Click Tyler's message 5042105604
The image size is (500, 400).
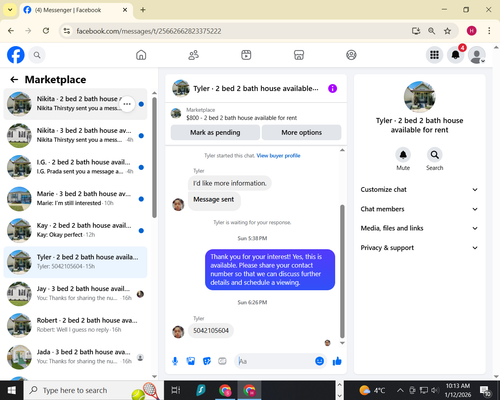pyautogui.click(x=211, y=331)
